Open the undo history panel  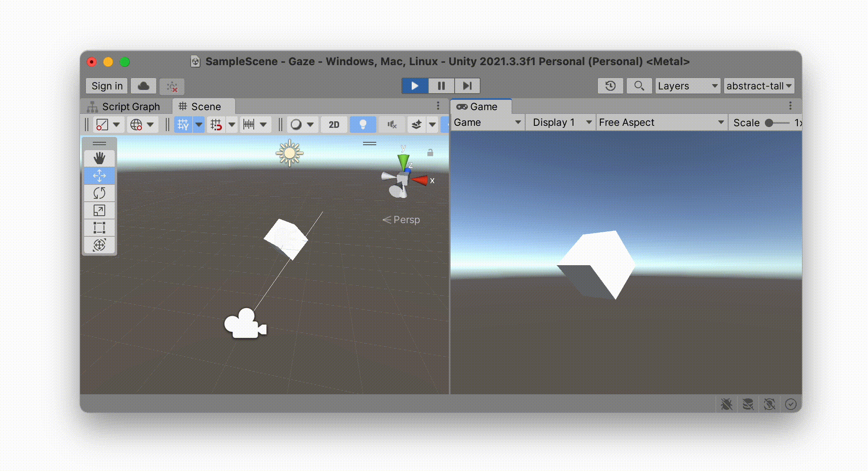coord(610,86)
